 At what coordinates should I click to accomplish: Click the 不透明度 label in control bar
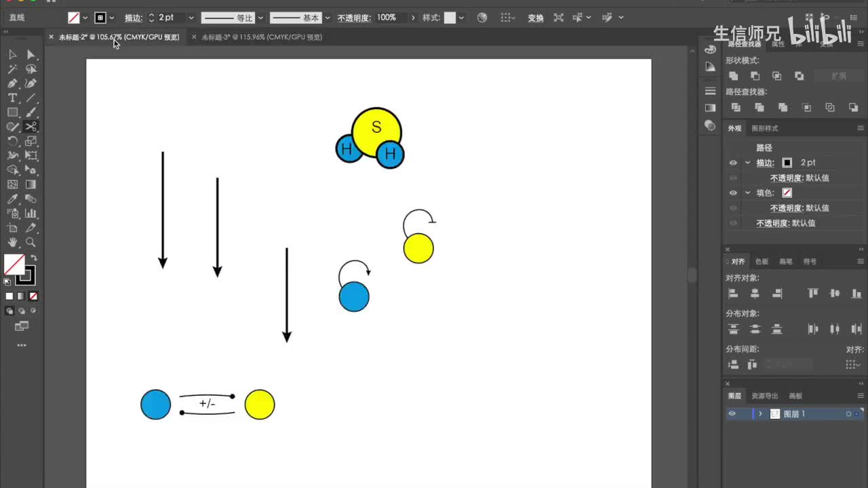[x=354, y=18]
